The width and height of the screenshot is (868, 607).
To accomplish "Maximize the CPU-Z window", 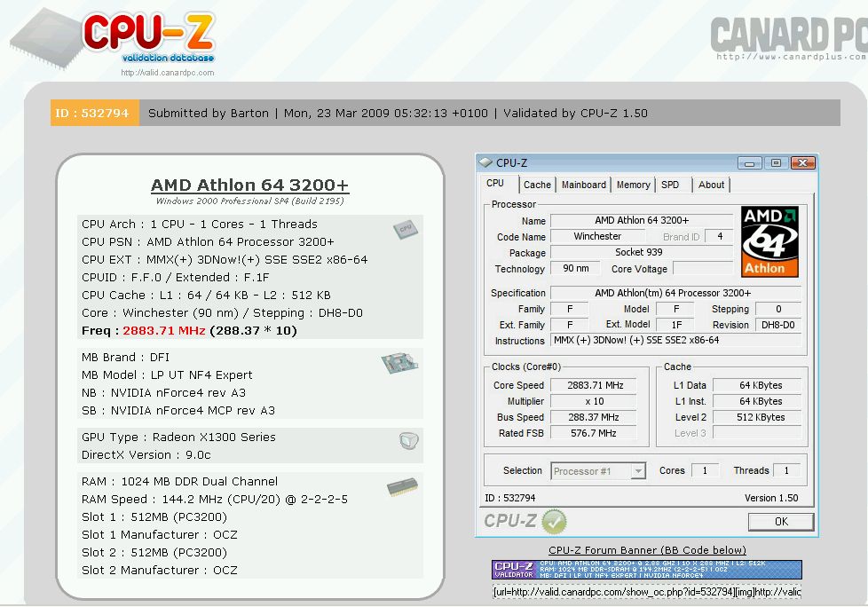I will coord(776,162).
